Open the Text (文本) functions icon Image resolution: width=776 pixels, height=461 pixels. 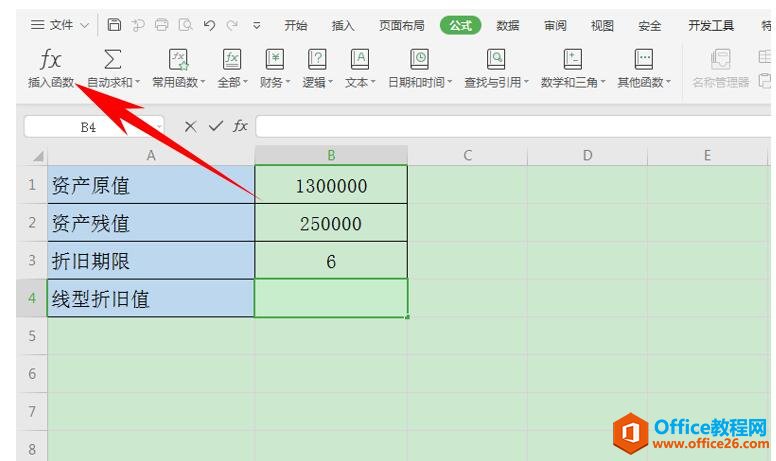pos(360,59)
